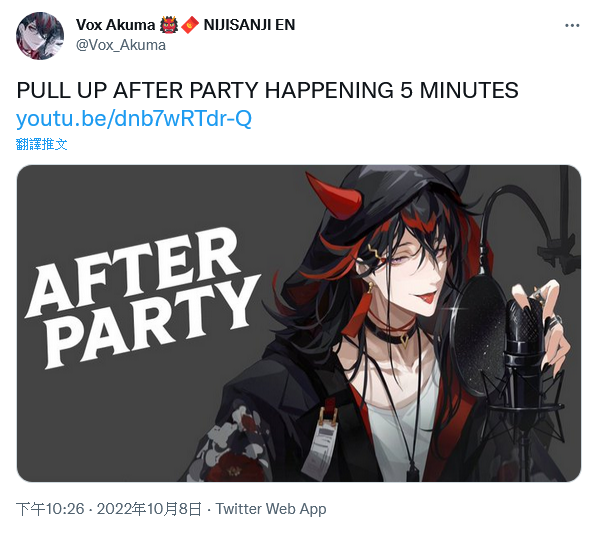
Task: Click the red envelope emoji in name
Action: pos(190,25)
